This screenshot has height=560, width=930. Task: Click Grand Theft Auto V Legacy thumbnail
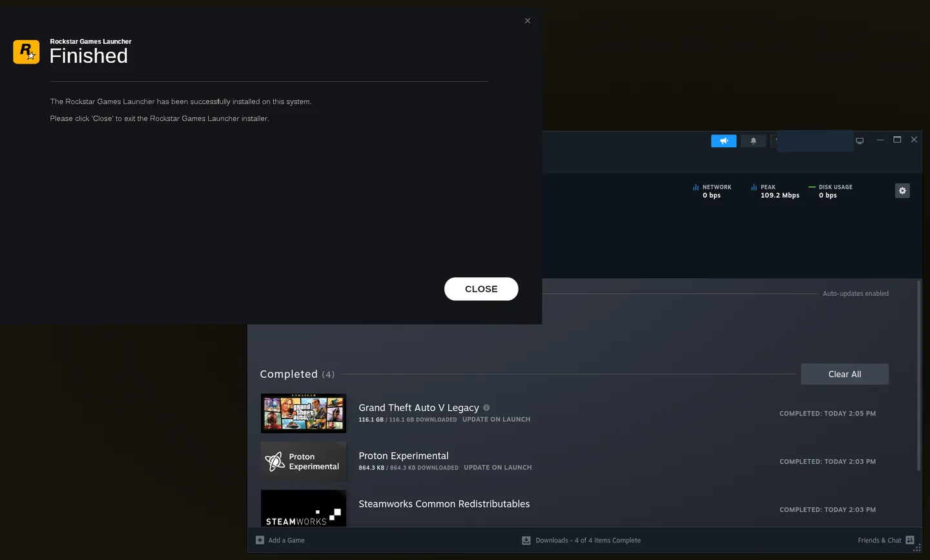coord(304,413)
